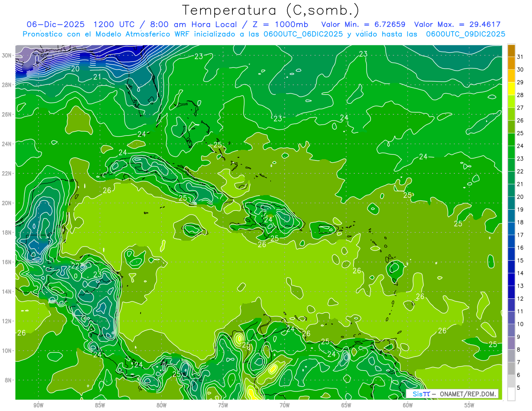
Task: Click the legend value 10
Action: (520, 324)
